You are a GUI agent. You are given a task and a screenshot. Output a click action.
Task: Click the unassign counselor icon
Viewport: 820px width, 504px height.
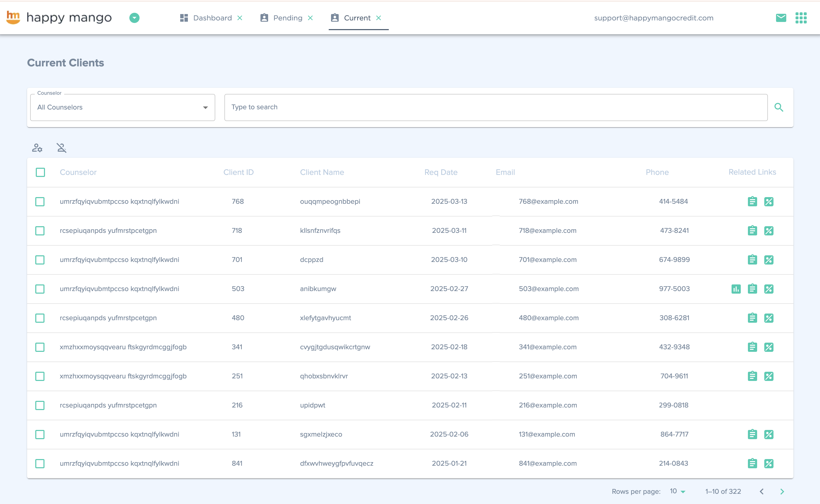click(x=61, y=148)
